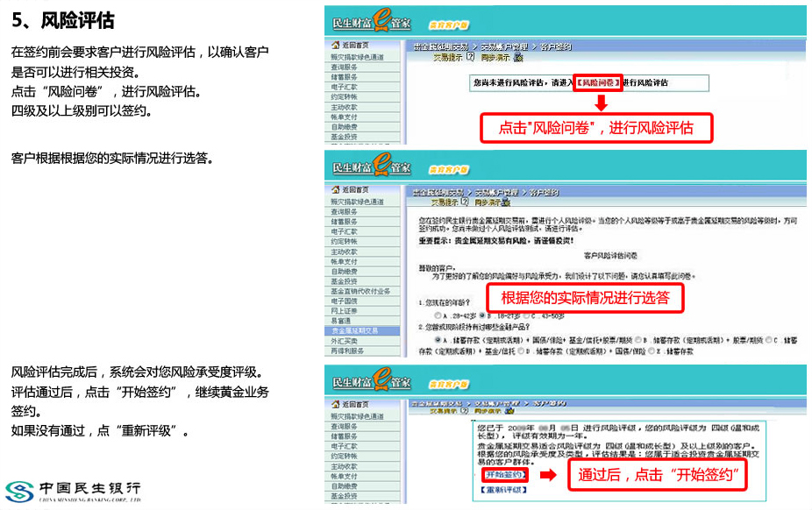
Task: Click the 【重新评级】 link
Action: click(x=504, y=489)
